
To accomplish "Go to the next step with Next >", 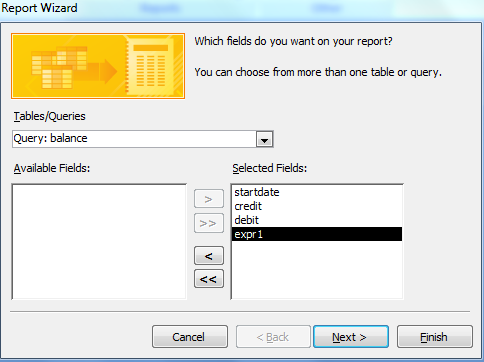I will point(351,337).
